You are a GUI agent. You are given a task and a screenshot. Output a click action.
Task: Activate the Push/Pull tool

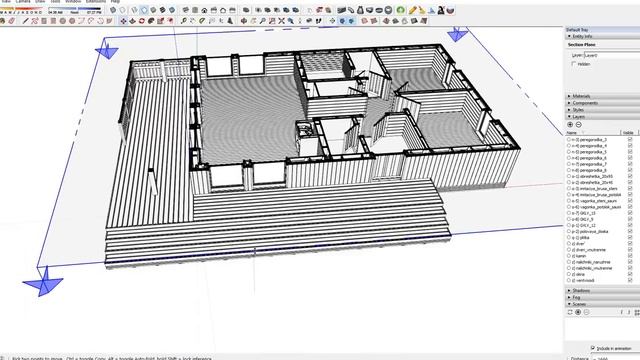click(132, 21)
